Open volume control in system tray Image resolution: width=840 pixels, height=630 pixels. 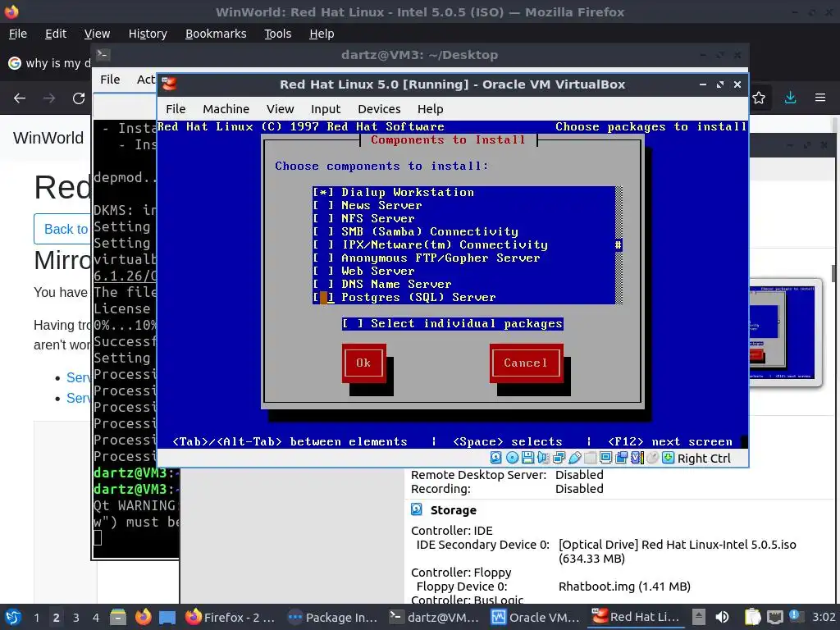(x=723, y=617)
